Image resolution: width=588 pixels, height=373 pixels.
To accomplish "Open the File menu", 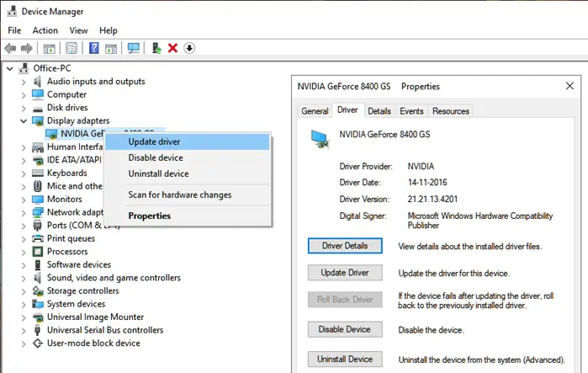I will tap(14, 30).
